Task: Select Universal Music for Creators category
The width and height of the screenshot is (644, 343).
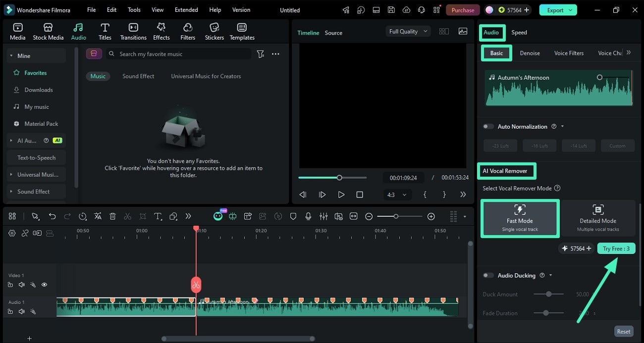Action: coord(206,76)
